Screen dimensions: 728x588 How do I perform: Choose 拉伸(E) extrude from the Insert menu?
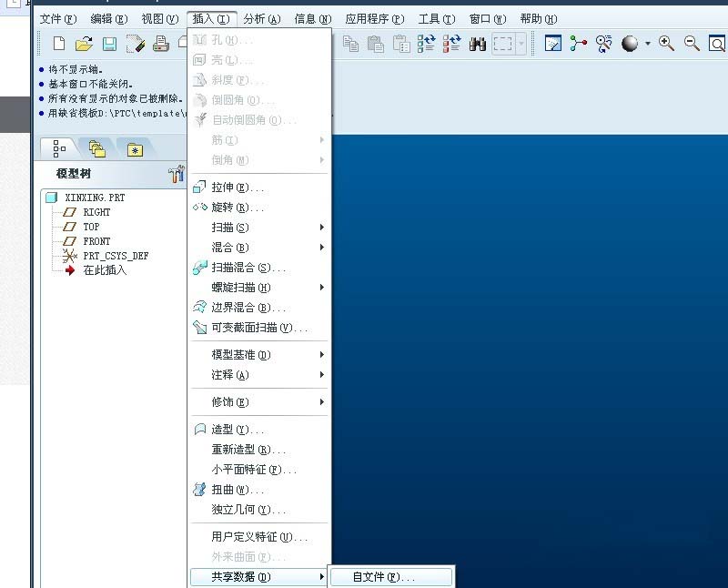point(259,188)
